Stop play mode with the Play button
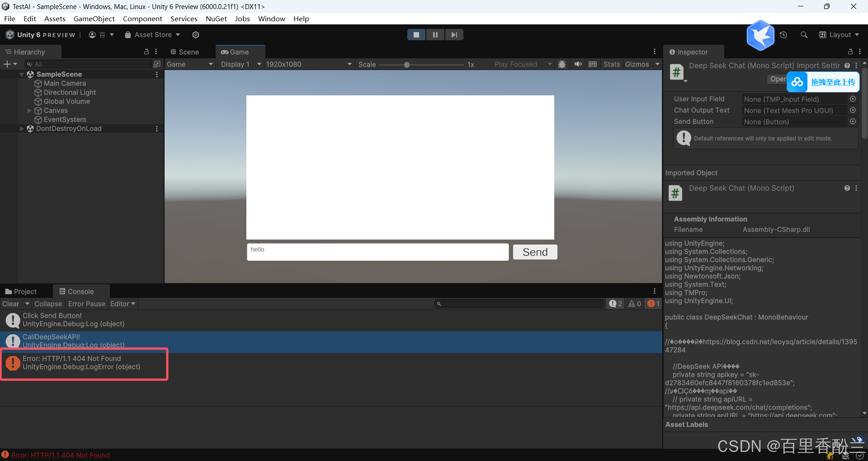The width and height of the screenshot is (868, 461). coord(416,35)
